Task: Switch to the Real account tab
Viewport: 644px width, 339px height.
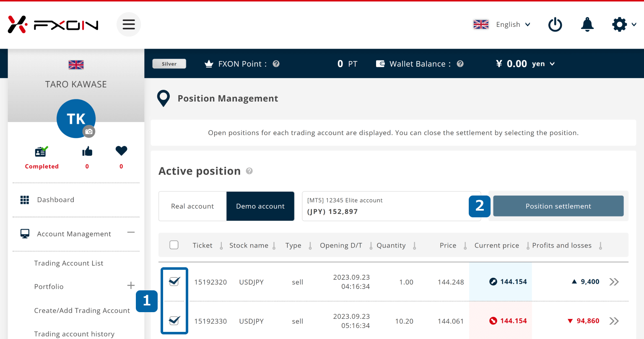Action: [x=192, y=206]
